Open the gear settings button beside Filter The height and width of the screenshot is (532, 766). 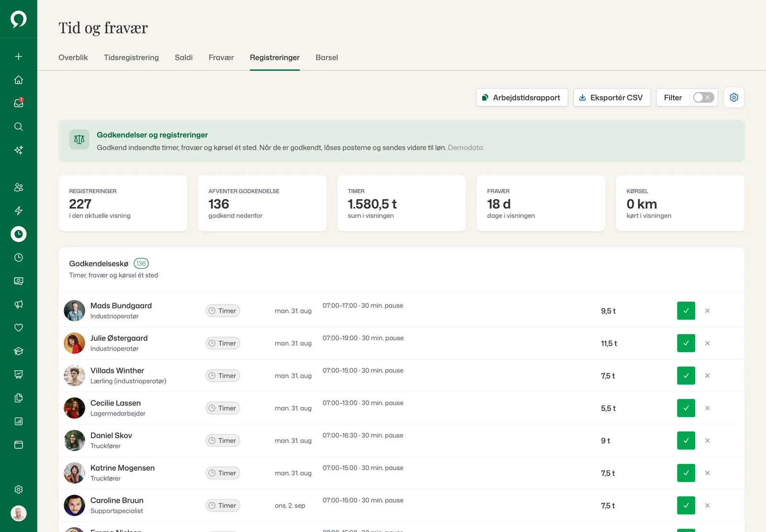pos(734,98)
